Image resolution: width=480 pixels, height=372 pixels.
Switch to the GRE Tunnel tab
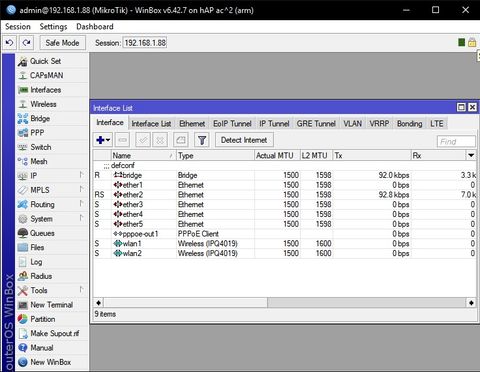(x=316, y=124)
